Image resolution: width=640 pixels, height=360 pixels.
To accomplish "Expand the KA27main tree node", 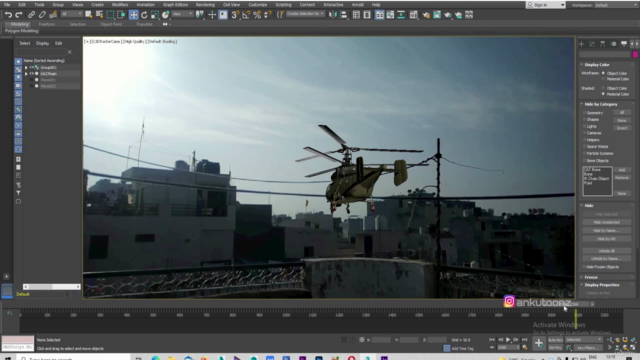I will point(26,74).
